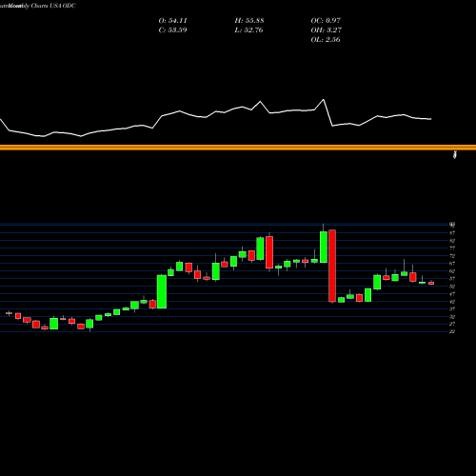This screenshot has height=476, width=476.
Task: Click the '92' price axis label
Action: tap(452, 225)
